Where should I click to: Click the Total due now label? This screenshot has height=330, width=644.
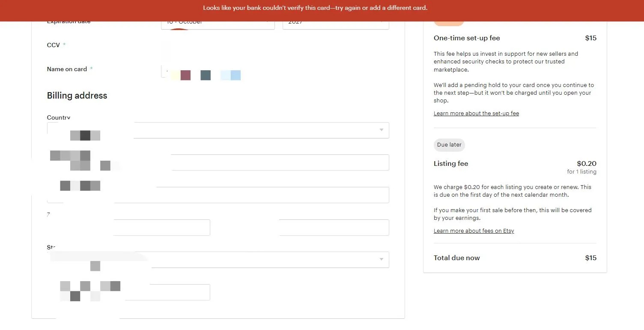coord(456,258)
